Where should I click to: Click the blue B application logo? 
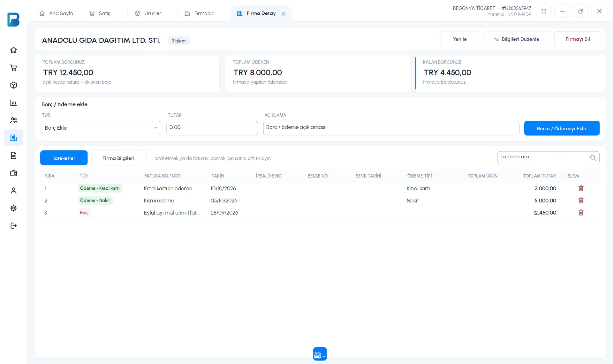click(x=13, y=19)
